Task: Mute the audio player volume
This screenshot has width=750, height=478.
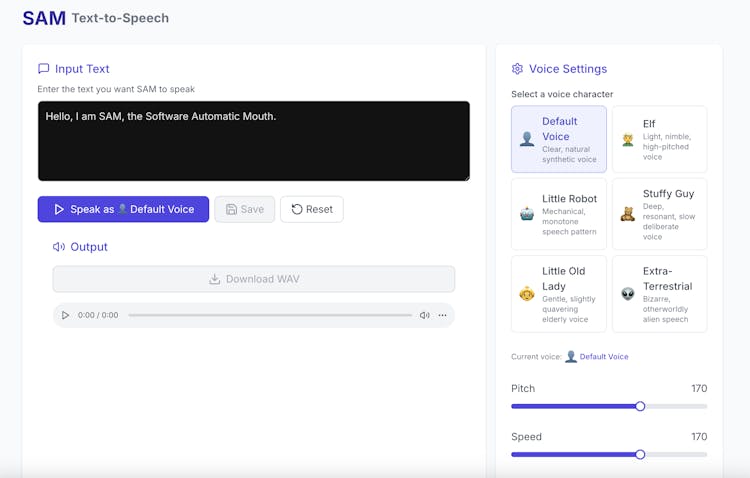Action: [x=424, y=315]
